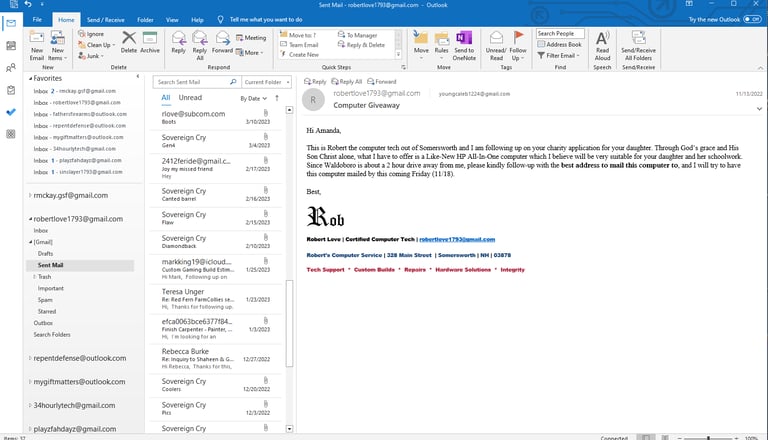Screen dimensions: 768x440
Task: Click the Undo arrow in title bar
Action: click(x=28, y=4)
